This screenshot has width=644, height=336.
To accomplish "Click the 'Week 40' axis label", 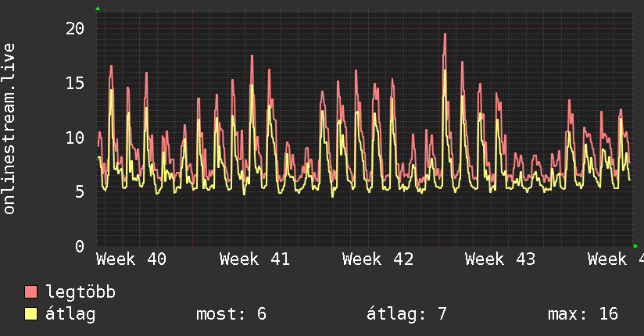I will tap(131, 259).
